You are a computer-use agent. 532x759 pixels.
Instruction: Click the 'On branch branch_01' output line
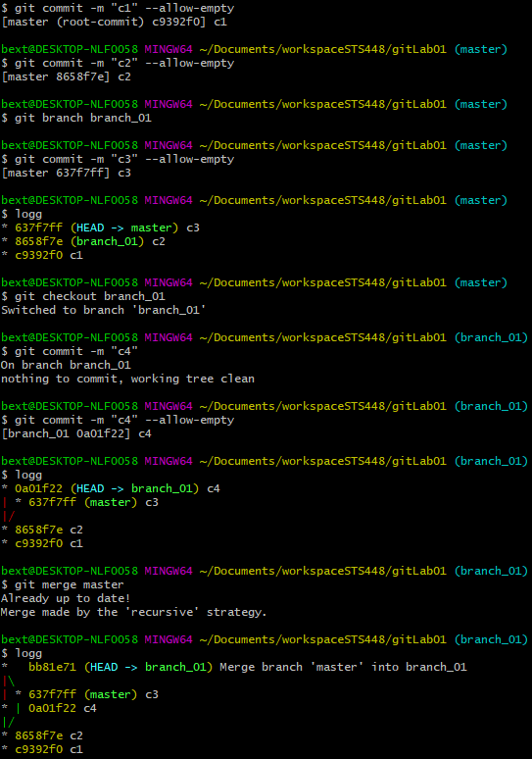point(66,365)
